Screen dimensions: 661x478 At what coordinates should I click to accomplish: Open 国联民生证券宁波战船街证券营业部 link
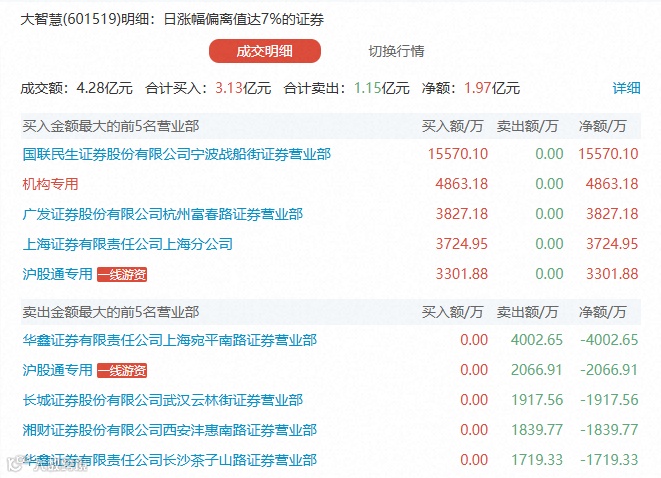177,154
